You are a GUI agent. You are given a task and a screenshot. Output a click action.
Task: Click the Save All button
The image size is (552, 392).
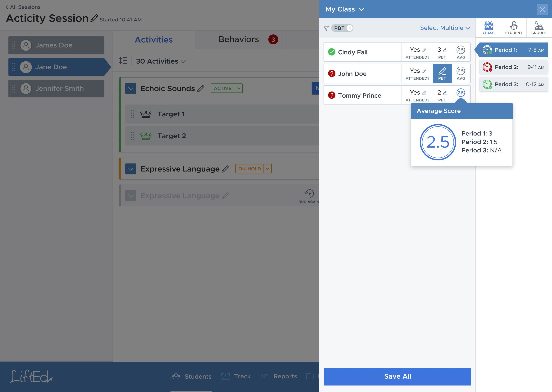[397, 376]
